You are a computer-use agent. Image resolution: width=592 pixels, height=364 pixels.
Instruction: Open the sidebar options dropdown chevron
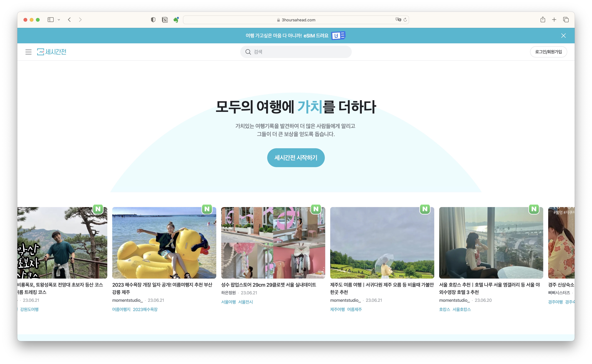[59, 20]
